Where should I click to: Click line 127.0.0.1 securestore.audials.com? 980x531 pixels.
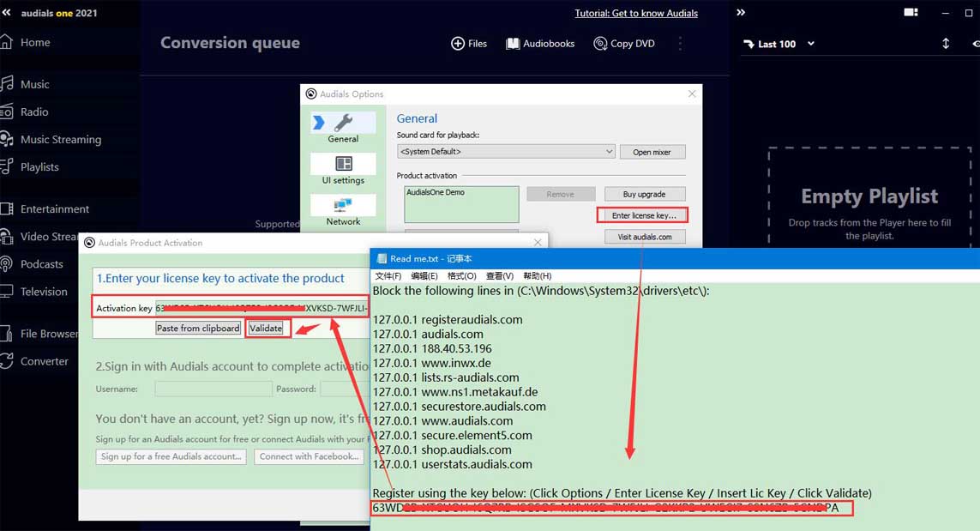coord(460,406)
